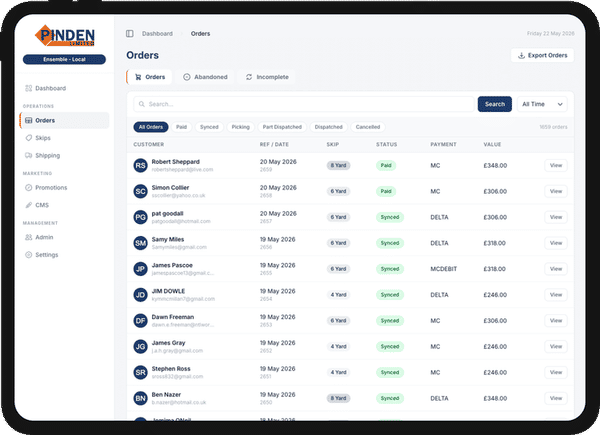
Task: Click the Orders breadcrumb
Action: click(201, 34)
